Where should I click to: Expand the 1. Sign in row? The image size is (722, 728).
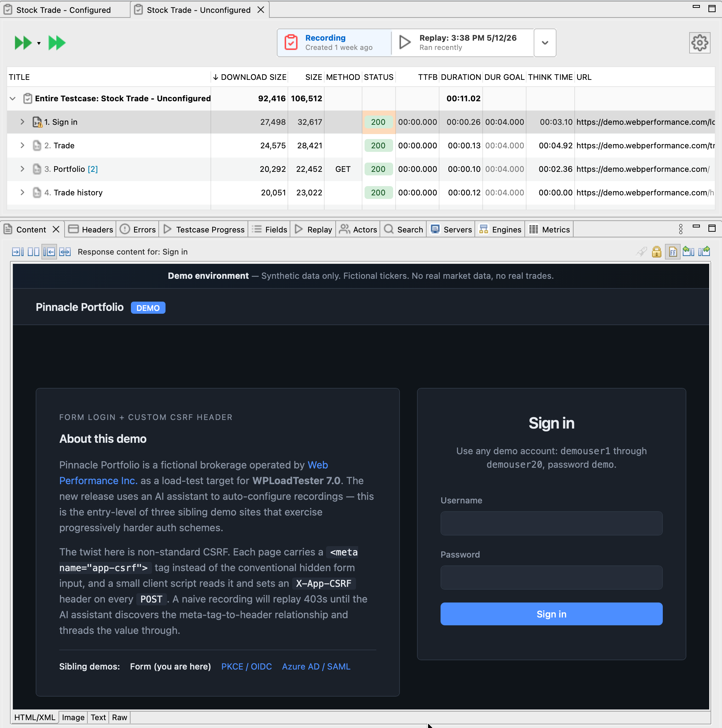pos(22,122)
